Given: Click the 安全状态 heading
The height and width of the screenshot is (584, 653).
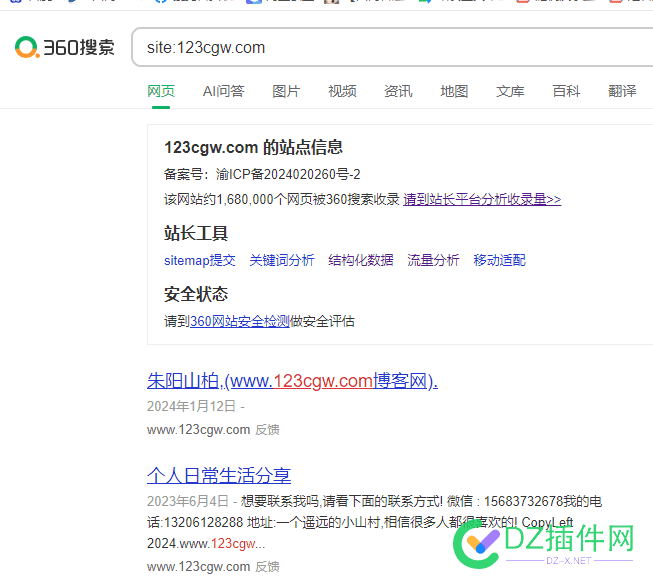Looking at the screenshot, I should [196, 294].
